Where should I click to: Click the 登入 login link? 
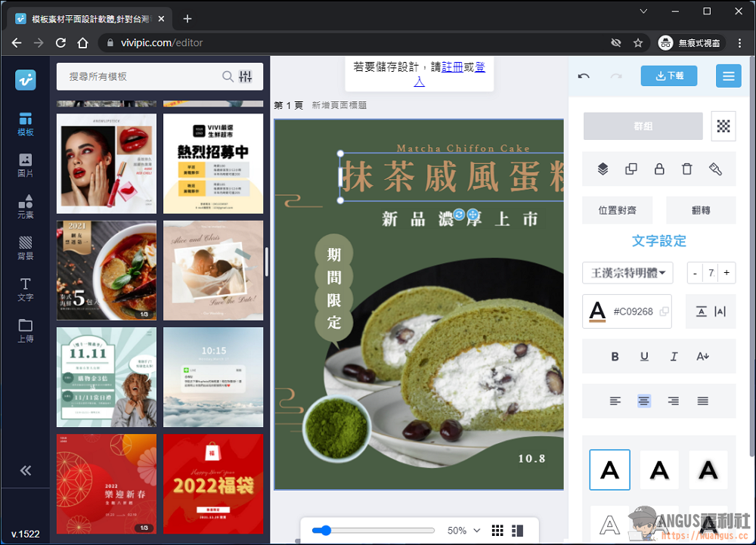(480, 67)
